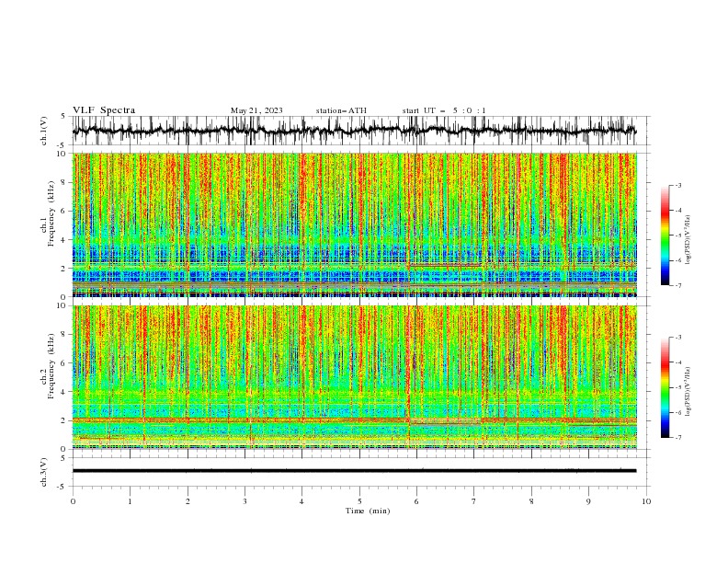Image resolution: width=728 pixels, height=563 pixels.
Task: Click the "-3" tick on ch.2 colorbar
Action: (678, 338)
